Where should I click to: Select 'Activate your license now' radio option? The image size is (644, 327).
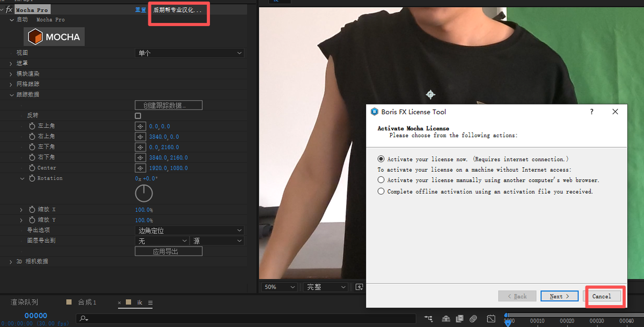coord(381,159)
